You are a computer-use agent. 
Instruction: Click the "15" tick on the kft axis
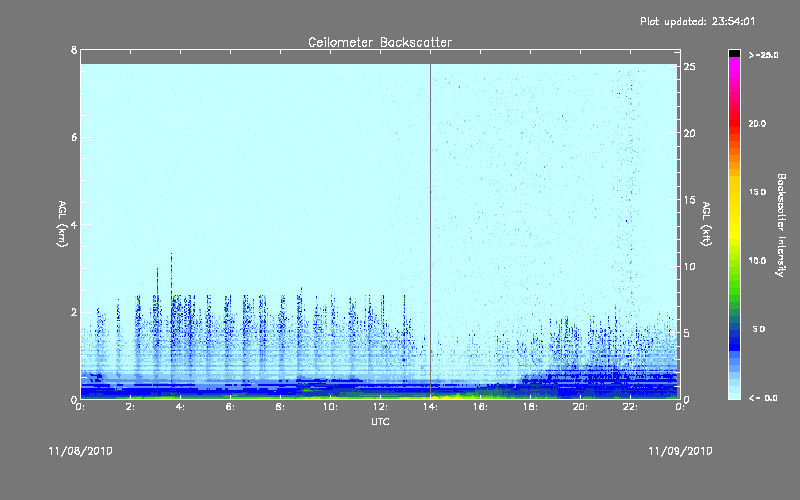pos(689,200)
